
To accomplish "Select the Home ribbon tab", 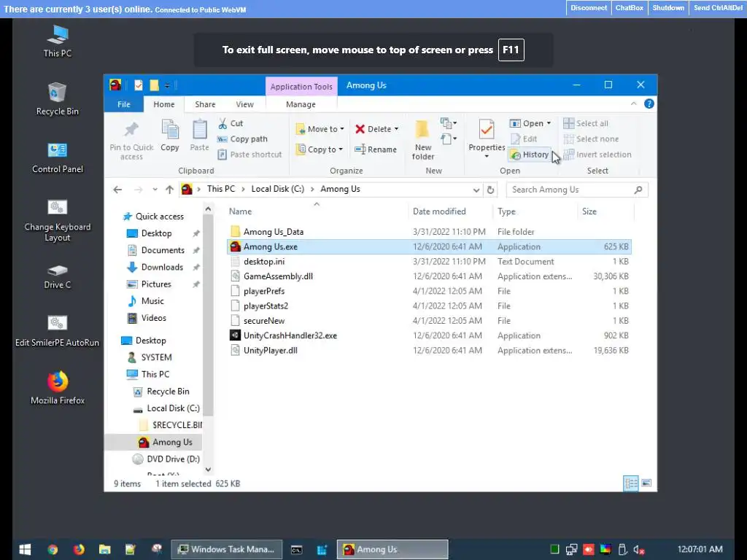I will click(164, 104).
